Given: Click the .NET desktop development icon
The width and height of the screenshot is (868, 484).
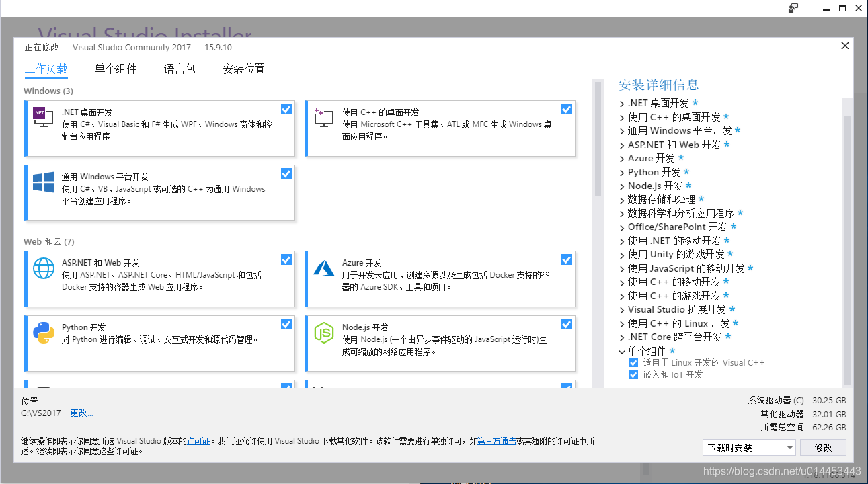Looking at the screenshot, I should click(43, 117).
